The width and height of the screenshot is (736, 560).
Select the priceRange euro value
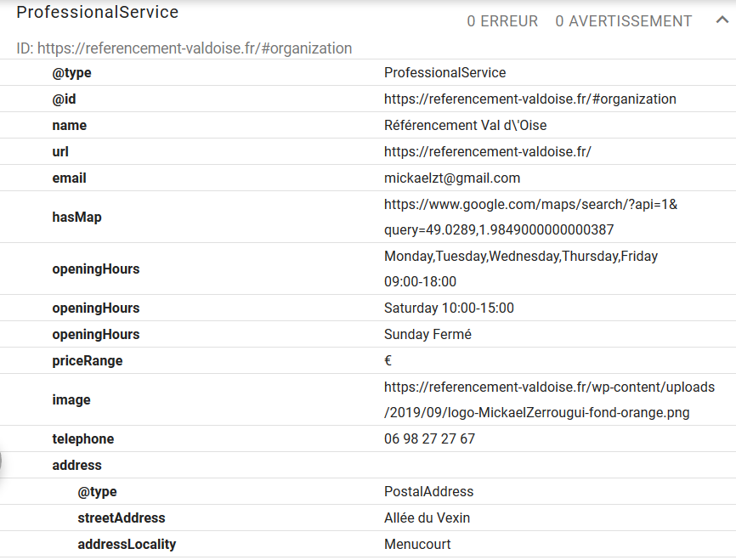coord(388,360)
